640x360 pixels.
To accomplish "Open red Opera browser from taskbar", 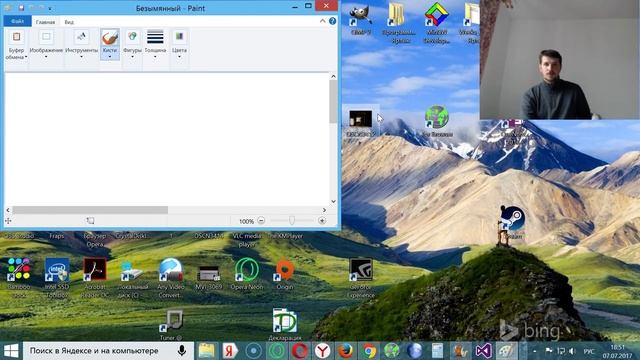I will (x=300, y=351).
